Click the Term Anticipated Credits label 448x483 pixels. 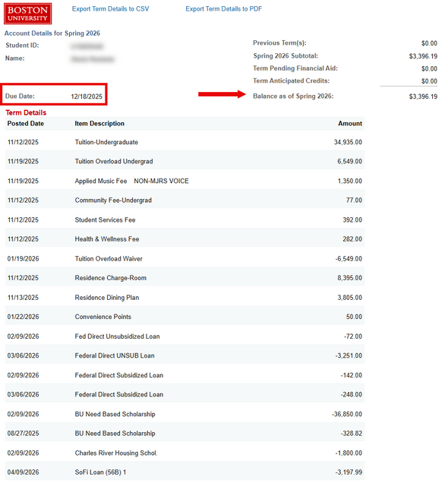pyautogui.click(x=292, y=80)
